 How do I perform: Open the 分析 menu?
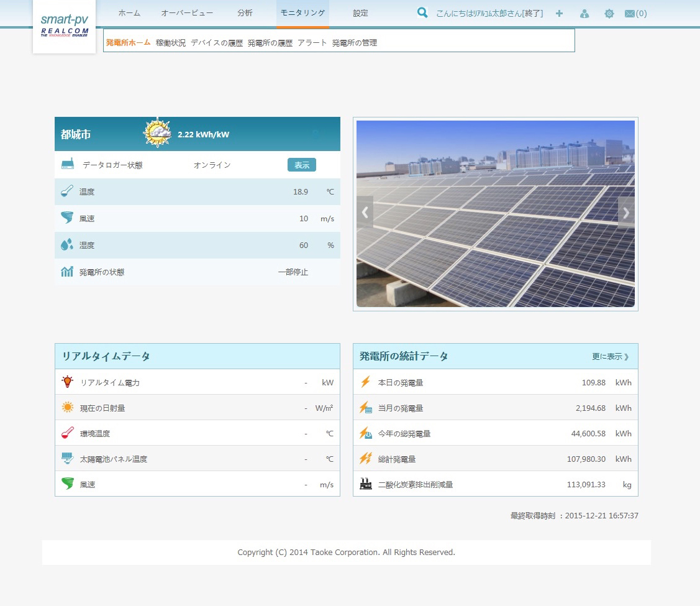[x=245, y=13]
